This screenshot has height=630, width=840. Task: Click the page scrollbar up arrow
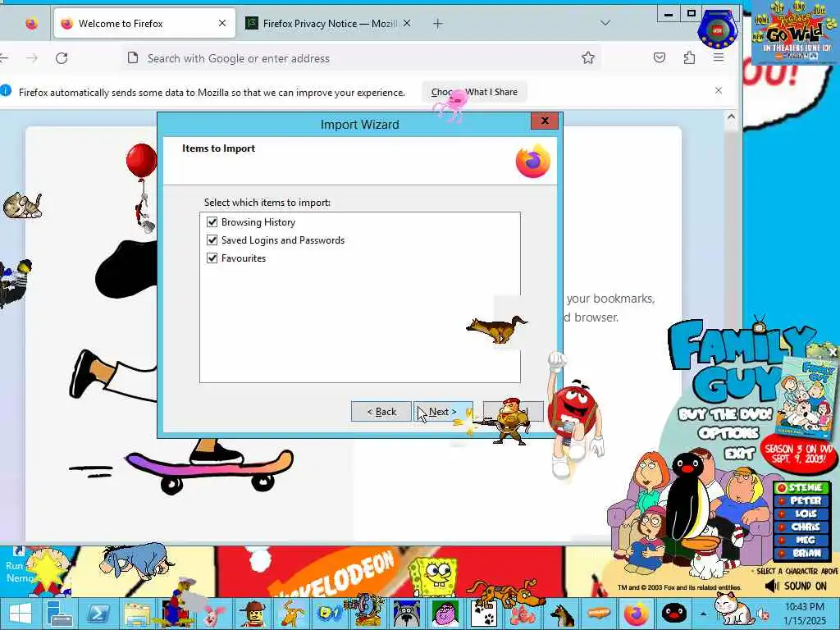click(x=731, y=116)
